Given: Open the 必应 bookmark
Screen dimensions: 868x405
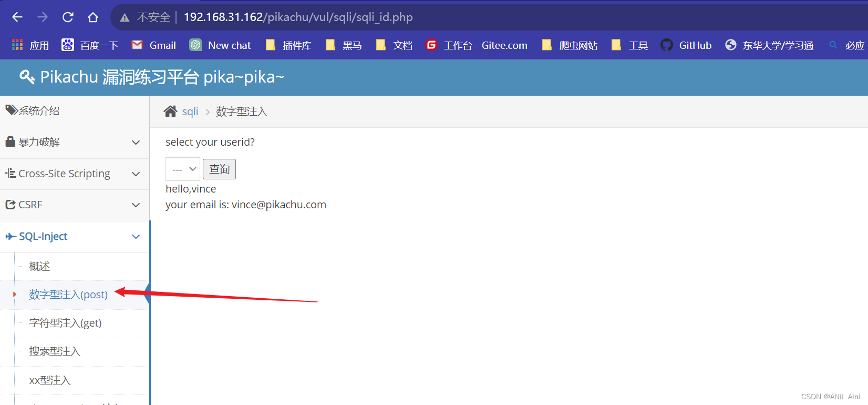Looking at the screenshot, I should 846,45.
